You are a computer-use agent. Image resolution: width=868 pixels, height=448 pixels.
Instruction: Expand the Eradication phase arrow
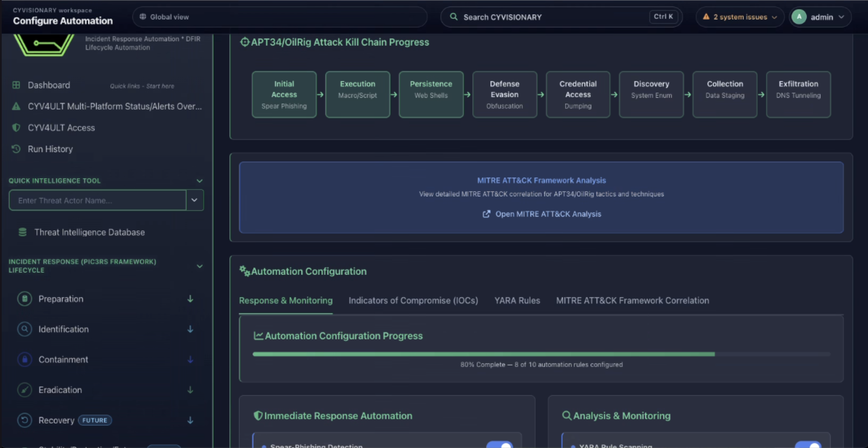coord(190,390)
